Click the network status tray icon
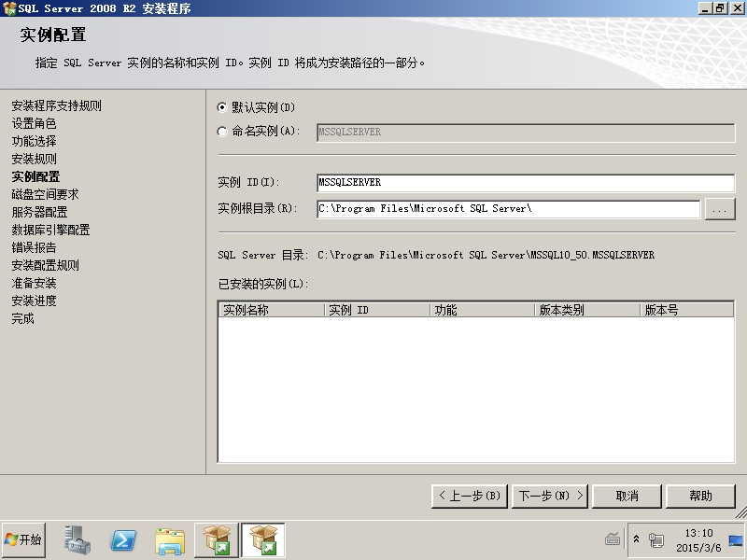The width and height of the screenshot is (747, 560). [656, 540]
